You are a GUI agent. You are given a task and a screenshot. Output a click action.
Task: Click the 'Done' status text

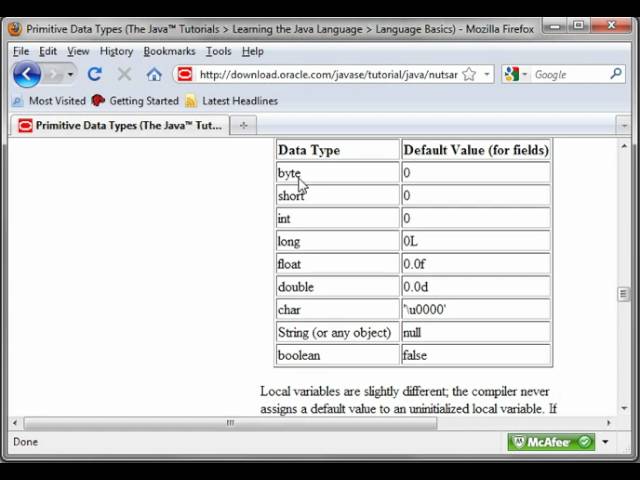point(25,442)
